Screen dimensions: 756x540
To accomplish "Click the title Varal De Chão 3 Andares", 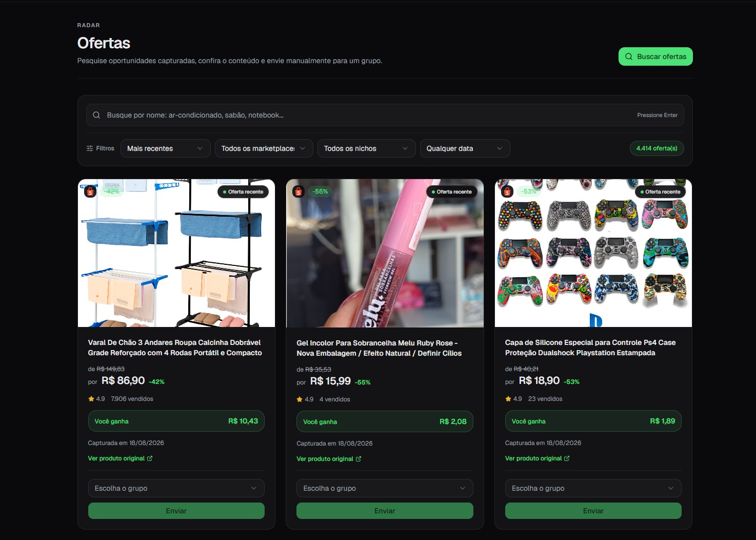I will tap(174, 348).
